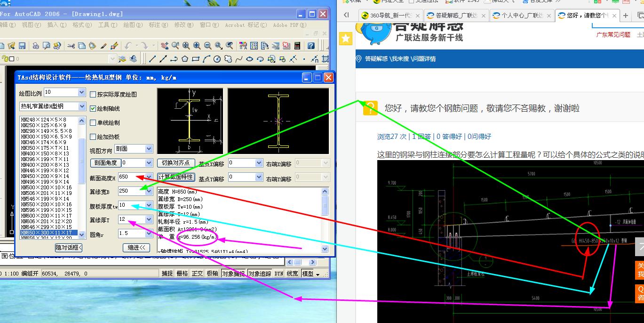Click 缩进<< button
This screenshot has height=323, width=644.
point(136,247)
